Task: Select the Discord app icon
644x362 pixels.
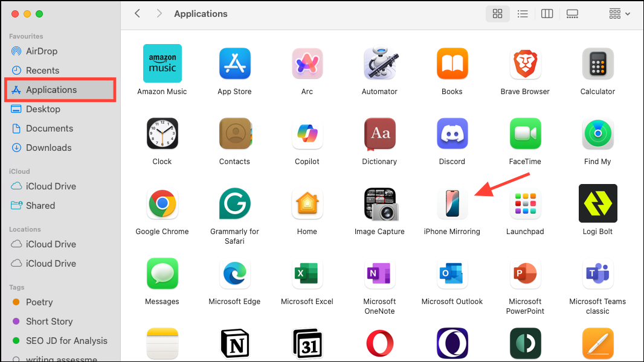Action: (x=452, y=133)
